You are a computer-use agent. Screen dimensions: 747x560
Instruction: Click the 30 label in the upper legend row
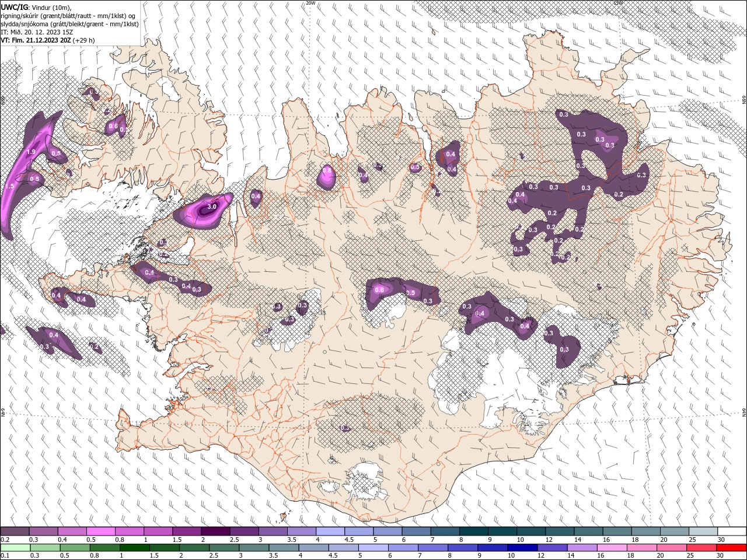[721, 540]
